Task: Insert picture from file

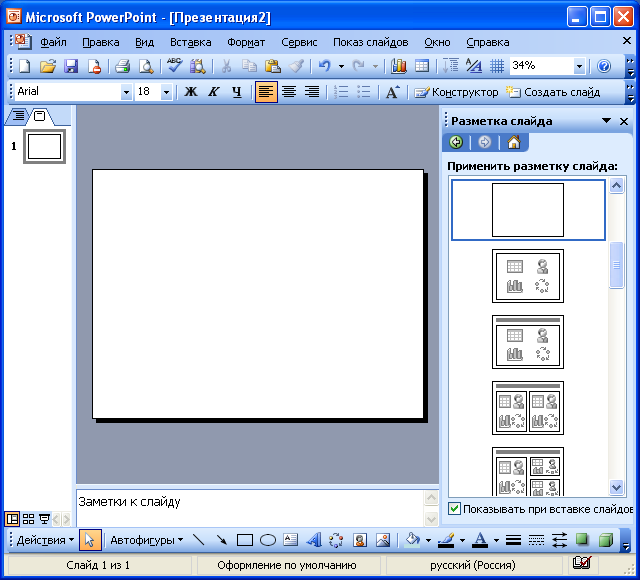Action: click(383, 540)
